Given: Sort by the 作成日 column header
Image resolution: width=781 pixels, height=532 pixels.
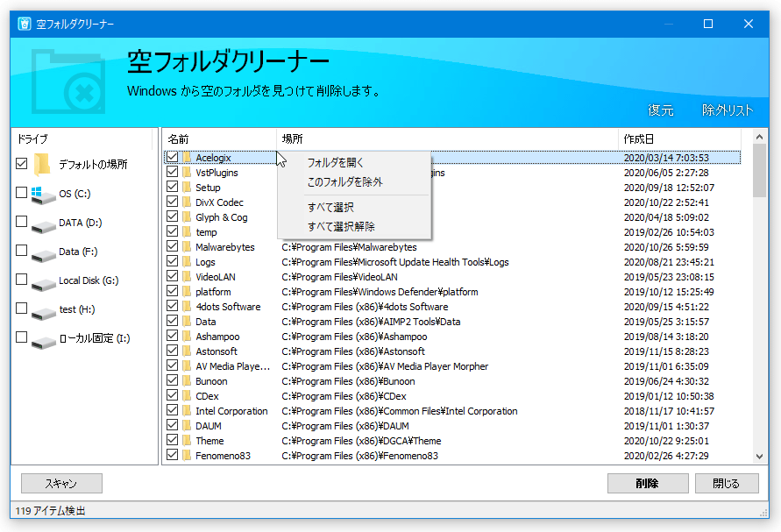Looking at the screenshot, I should 679,139.
